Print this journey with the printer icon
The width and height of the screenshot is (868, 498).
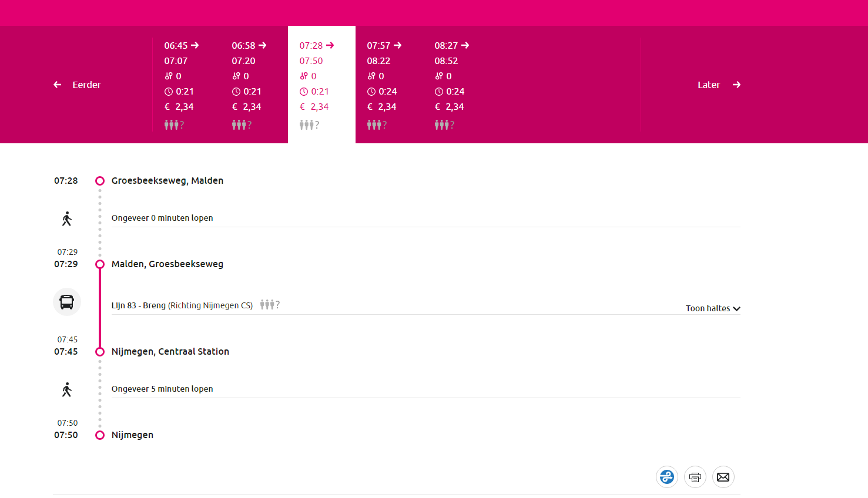[x=695, y=477]
